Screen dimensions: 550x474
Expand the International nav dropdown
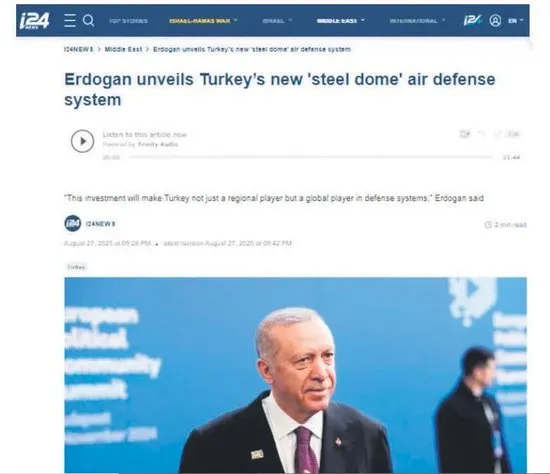(x=417, y=21)
